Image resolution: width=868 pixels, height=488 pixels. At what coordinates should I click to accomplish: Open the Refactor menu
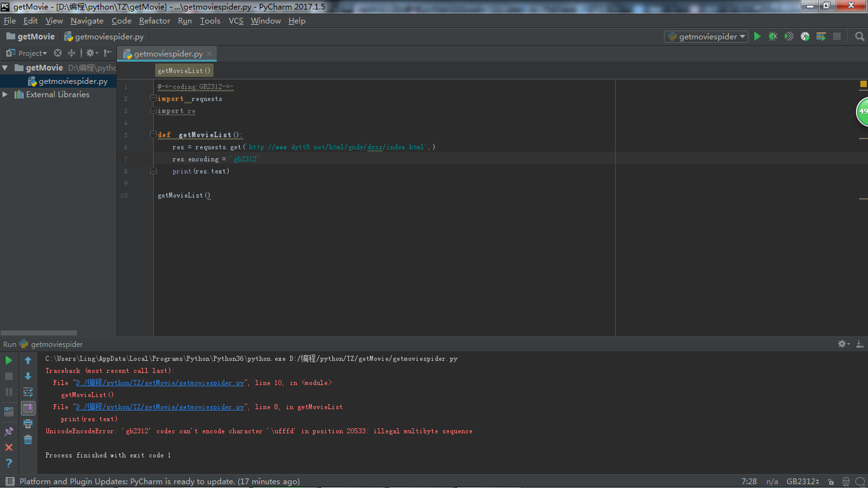[154, 21]
